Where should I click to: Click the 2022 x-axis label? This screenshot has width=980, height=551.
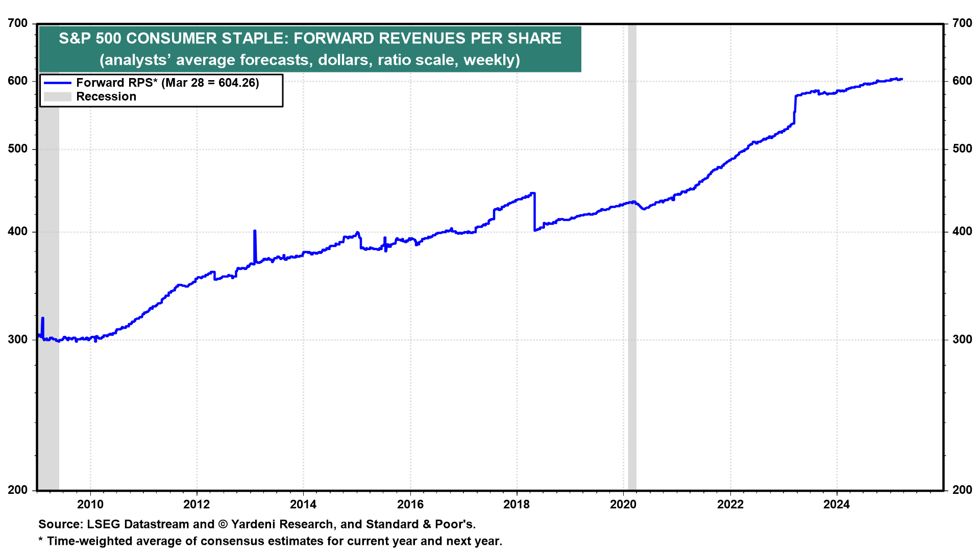[730, 505]
